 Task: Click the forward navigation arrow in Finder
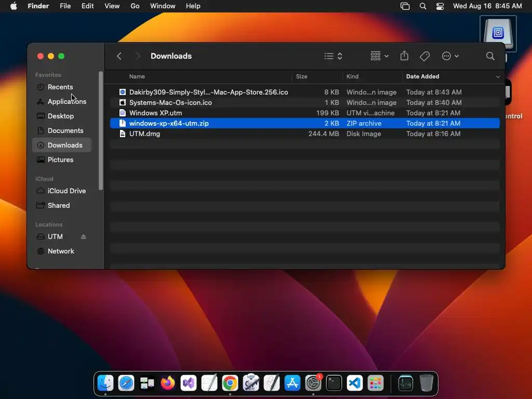[x=138, y=56]
